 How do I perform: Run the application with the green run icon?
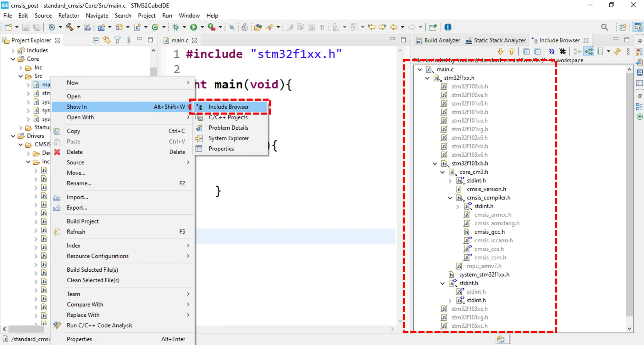coord(194,27)
